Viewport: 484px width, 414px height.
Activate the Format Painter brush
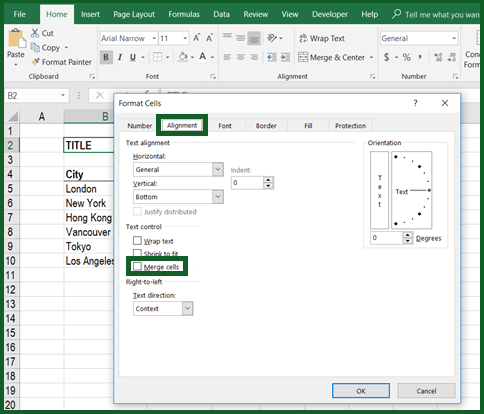pyautogui.click(x=35, y=62)
